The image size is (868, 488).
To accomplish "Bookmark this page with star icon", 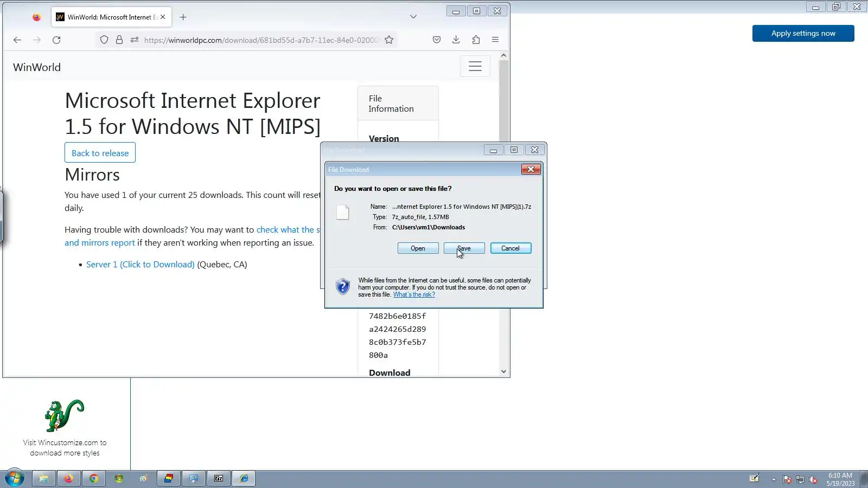I will click(389, 40).
